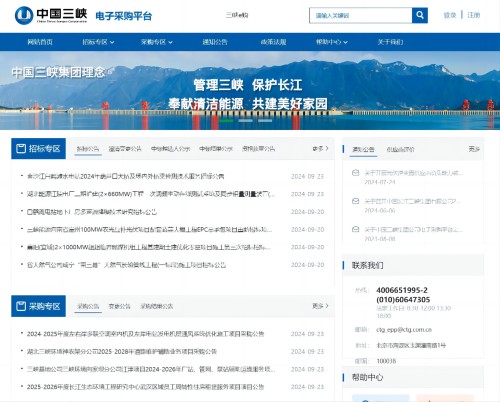Click the 登录 login link
Image resolution: width=500 pixels, height=402 pixels.
pos(450,15)
